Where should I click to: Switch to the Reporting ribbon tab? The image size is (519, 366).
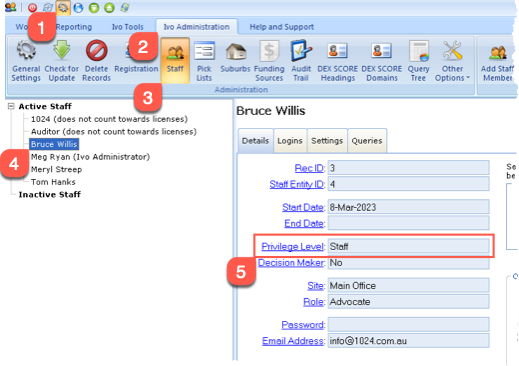74,27
